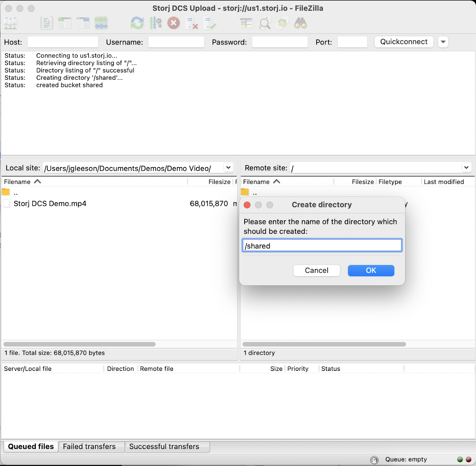Screen dimensions: 476x466
Task: Click the Username input field
Action: point(176,42)
